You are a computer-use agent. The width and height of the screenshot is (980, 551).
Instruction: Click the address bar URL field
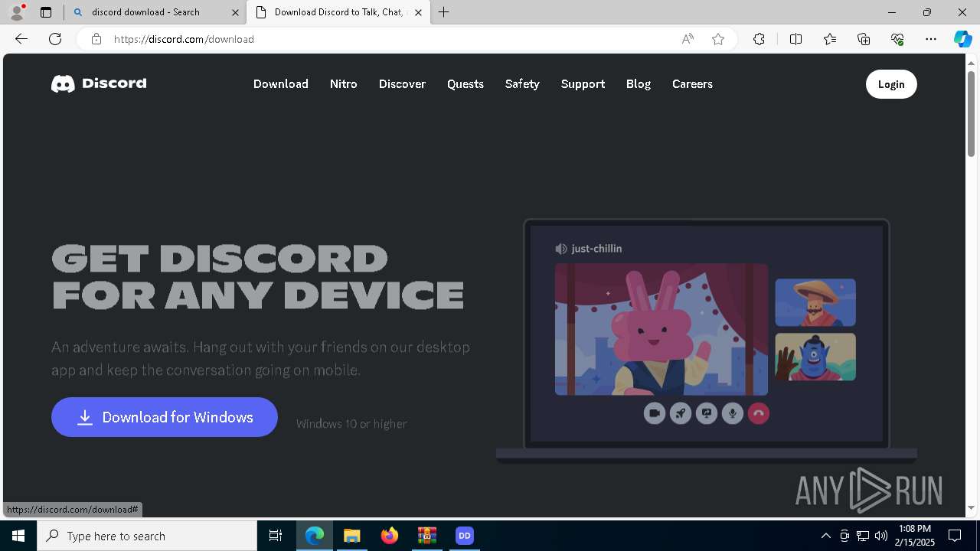(x=390, y=39)
